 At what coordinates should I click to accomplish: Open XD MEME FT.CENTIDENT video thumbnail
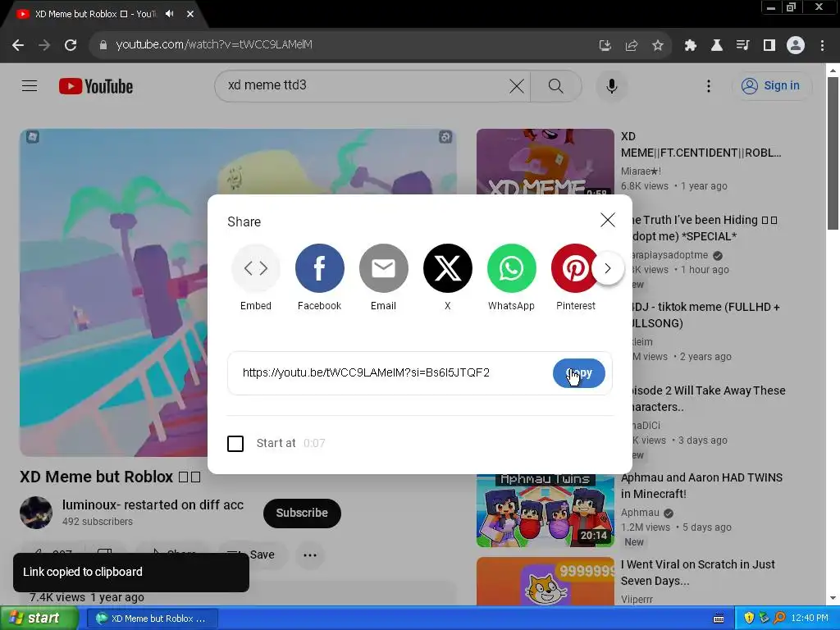545,161
